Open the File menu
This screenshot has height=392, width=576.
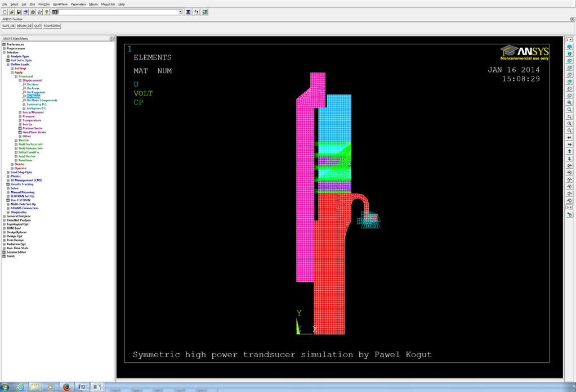5,4
